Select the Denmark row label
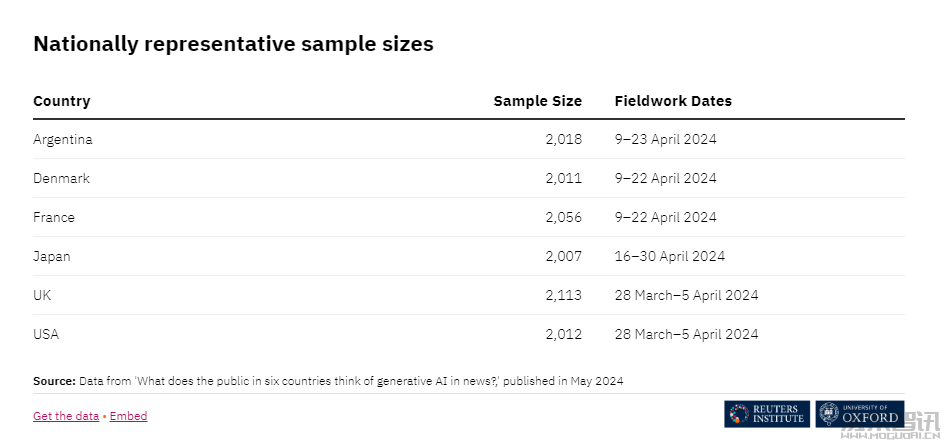This screenshot has height=444, width=945. click(61, 178)
